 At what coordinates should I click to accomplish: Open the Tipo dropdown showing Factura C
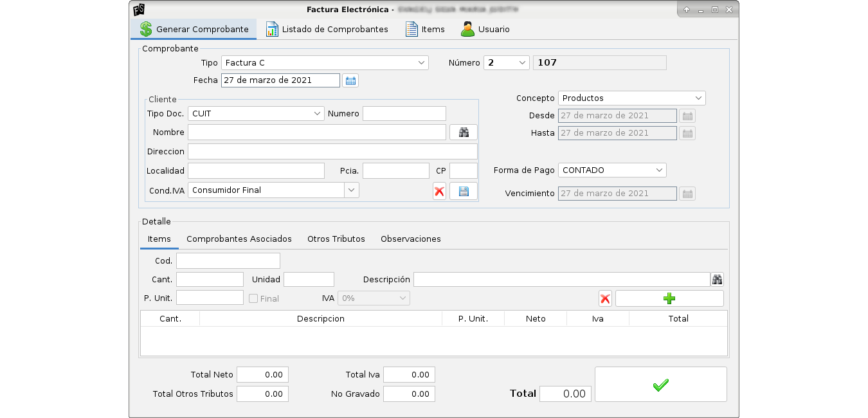[x=325, y=62]
